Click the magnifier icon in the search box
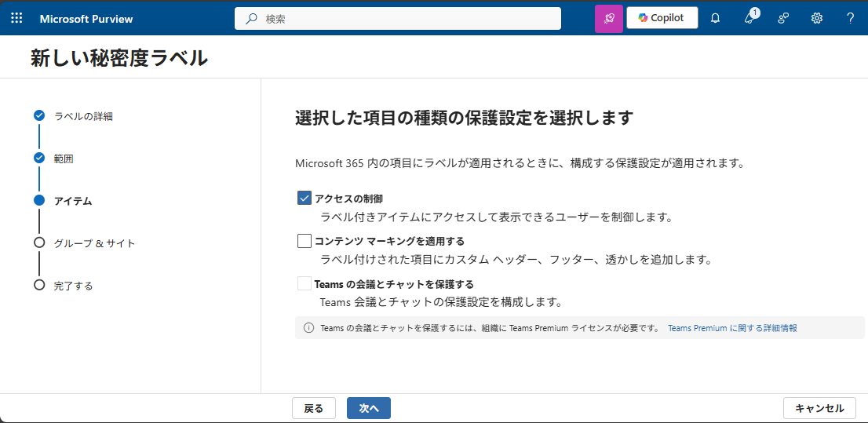 point(251,18)
